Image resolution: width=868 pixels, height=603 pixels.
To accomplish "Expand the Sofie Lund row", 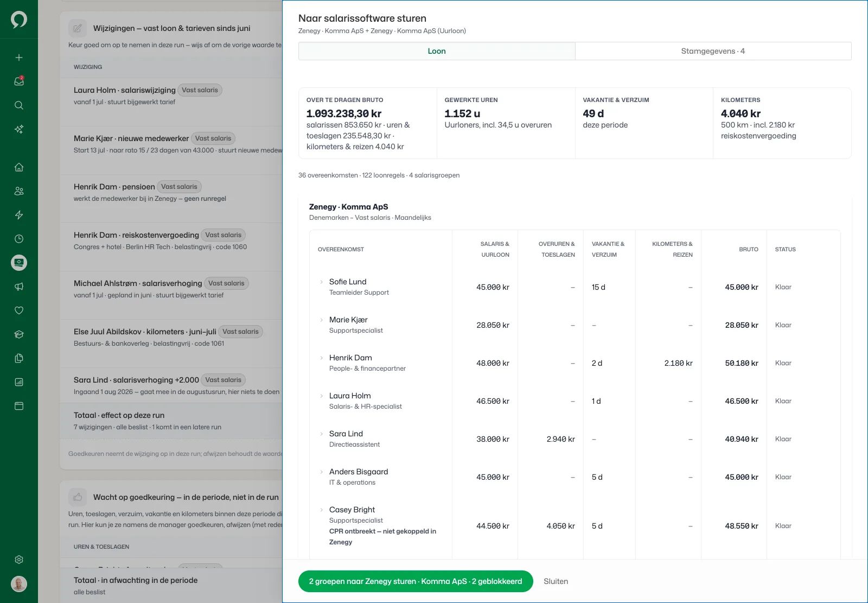I will click(322, 282).
